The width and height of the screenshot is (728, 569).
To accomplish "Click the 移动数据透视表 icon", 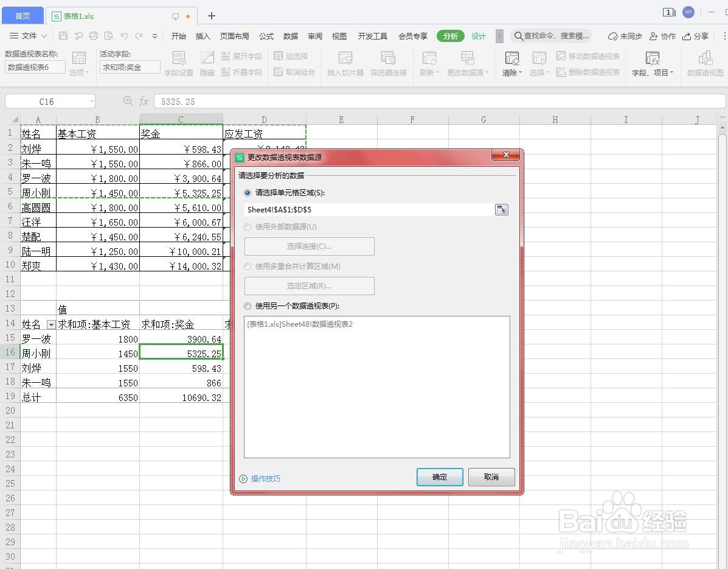I will point(561,56).
